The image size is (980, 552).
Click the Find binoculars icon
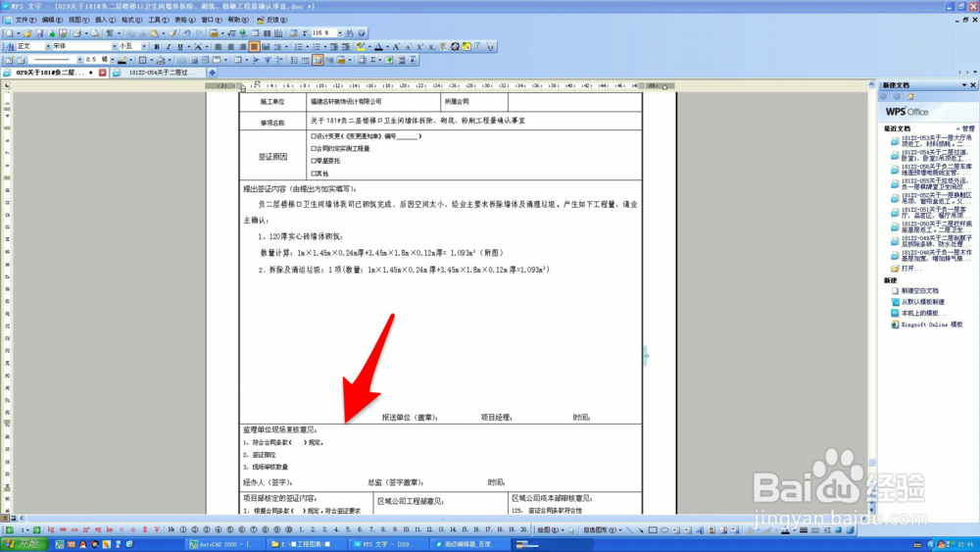[x=350, y=33]
